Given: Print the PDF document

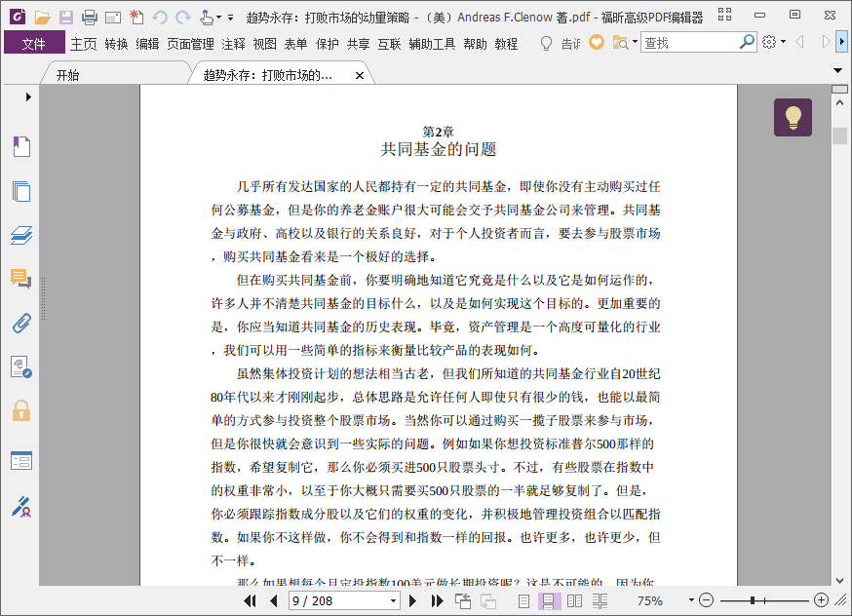Looking at the screenshot, I should click(x=90, y=18).
